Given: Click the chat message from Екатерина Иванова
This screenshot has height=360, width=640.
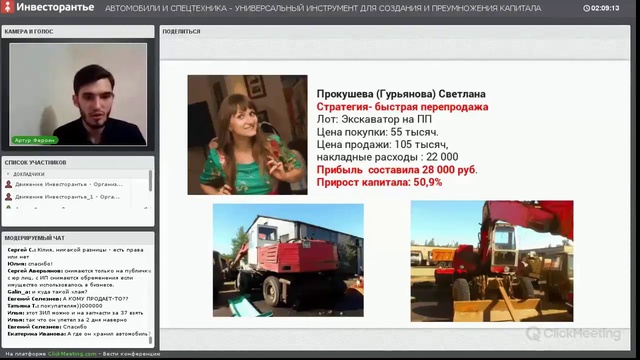Looking at the screenshot, I should pyautogui.click(x=79, y=334).
